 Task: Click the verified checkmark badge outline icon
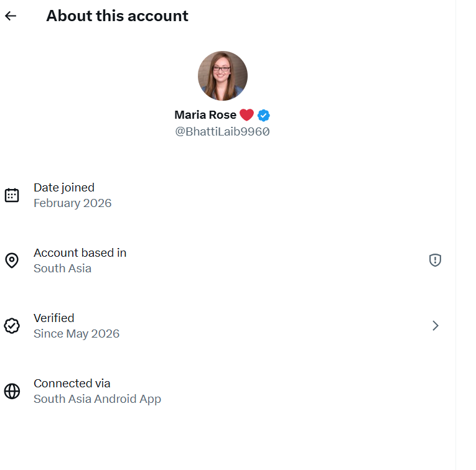12,326
